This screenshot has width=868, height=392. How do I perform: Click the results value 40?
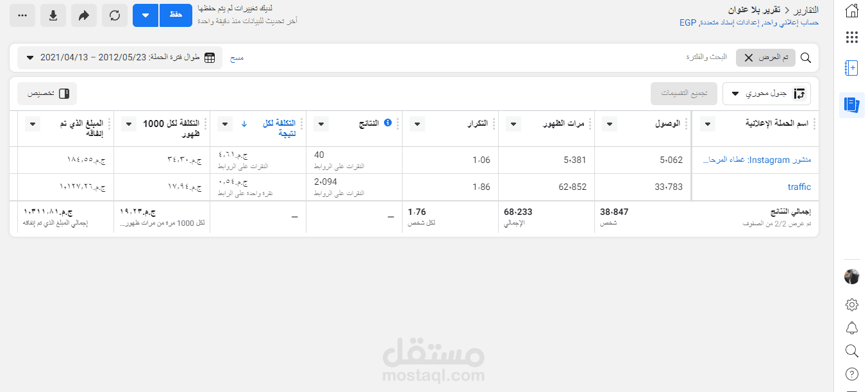(319, 155)
